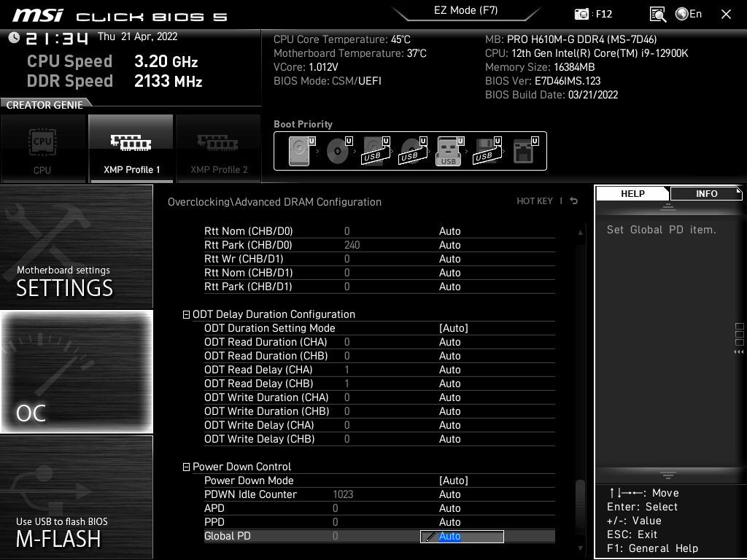
Task: Open the SETTINGS motherboard section
Action: (77, 246)
